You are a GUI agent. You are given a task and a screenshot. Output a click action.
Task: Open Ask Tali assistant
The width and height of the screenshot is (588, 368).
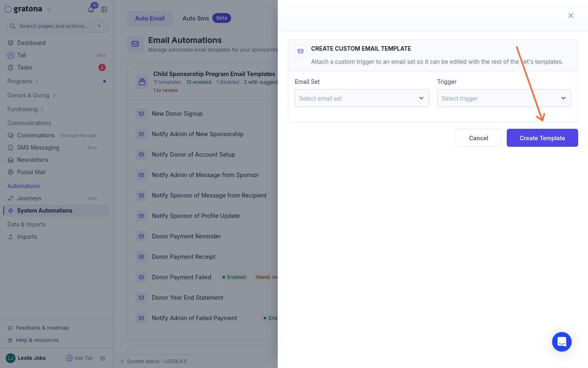coord(80,358)
